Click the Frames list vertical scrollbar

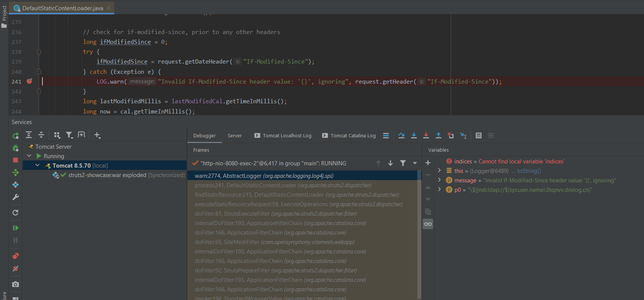point(419,235)
